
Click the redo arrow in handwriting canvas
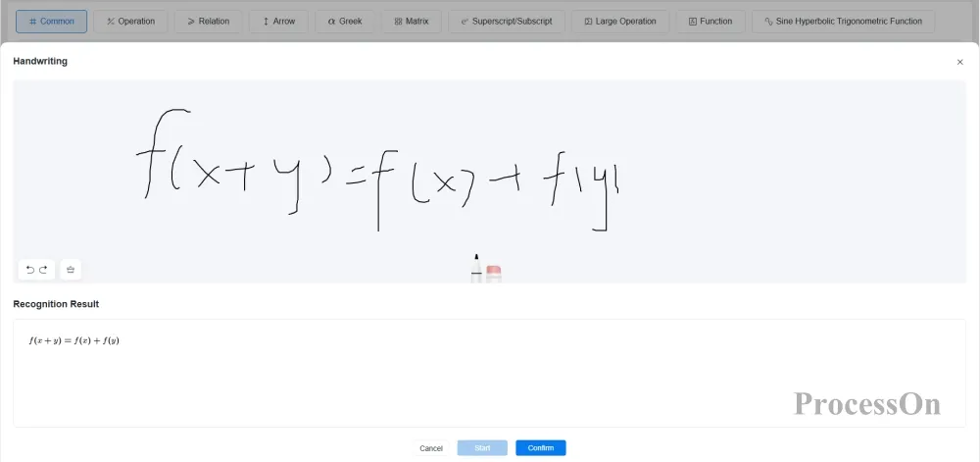(x=43, y=270)
